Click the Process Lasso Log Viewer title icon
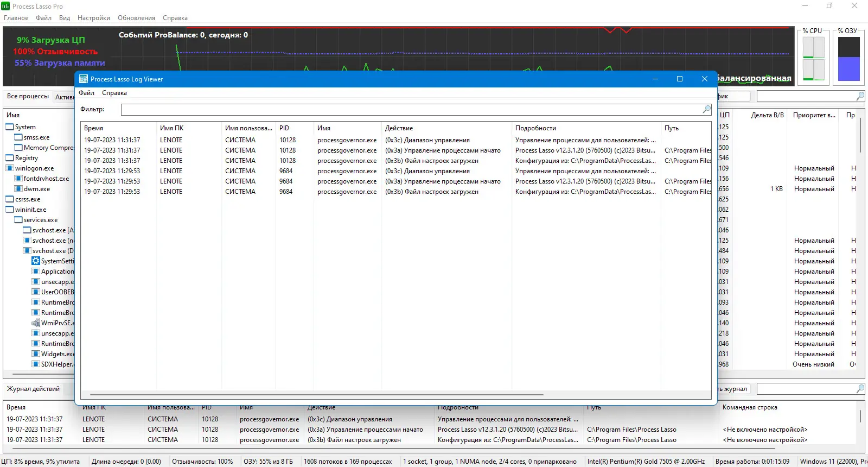Screen dimensions: 868x467 pyautogui.click(x=83, y=79)
